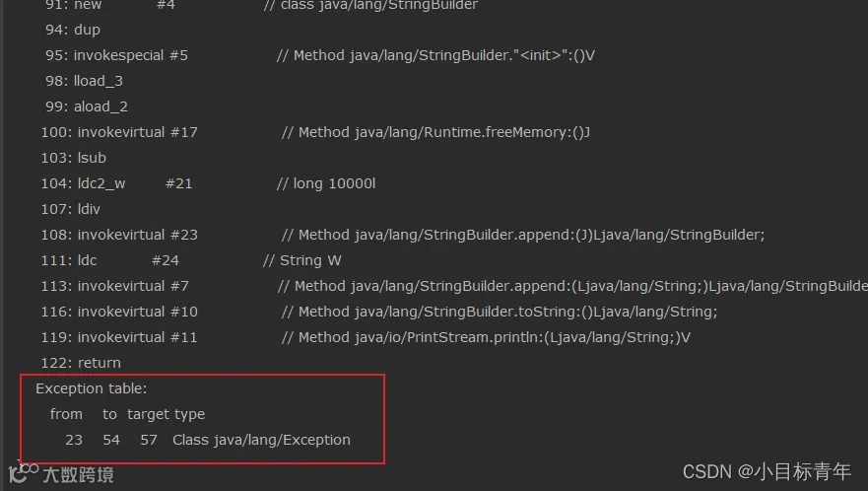Click the '98: lload_3' instruction
The height and width of the screenshot is (491, 868).
[x=84, y=81]
